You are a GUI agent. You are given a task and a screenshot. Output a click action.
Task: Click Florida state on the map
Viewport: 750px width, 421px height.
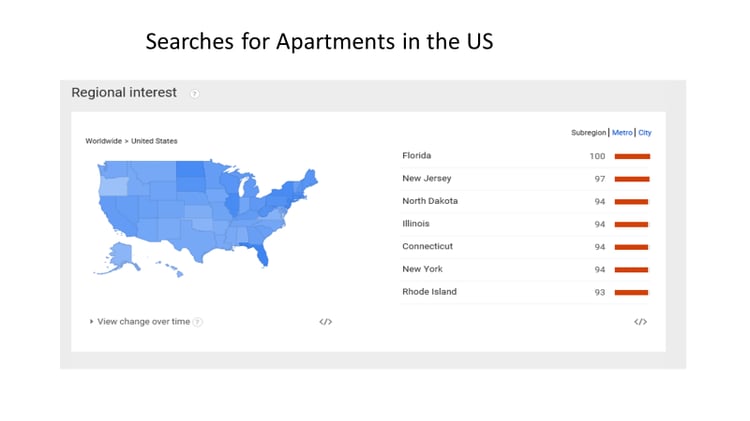[261, 254]
